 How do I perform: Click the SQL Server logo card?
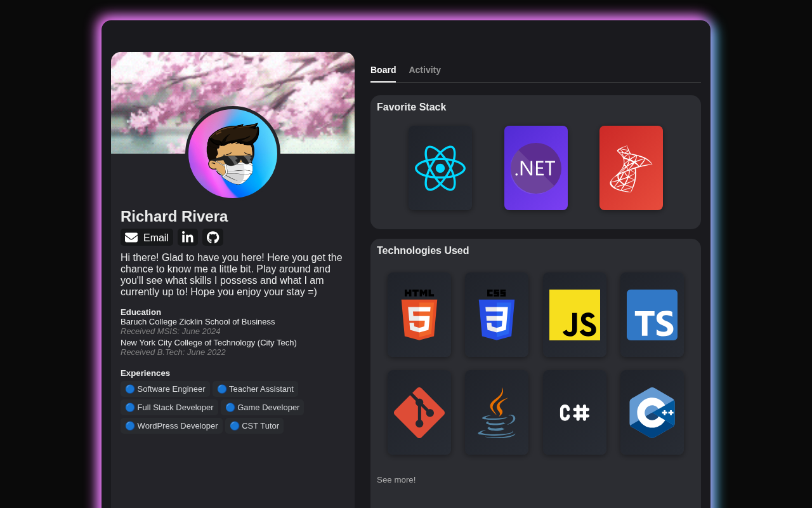(631, 168)
